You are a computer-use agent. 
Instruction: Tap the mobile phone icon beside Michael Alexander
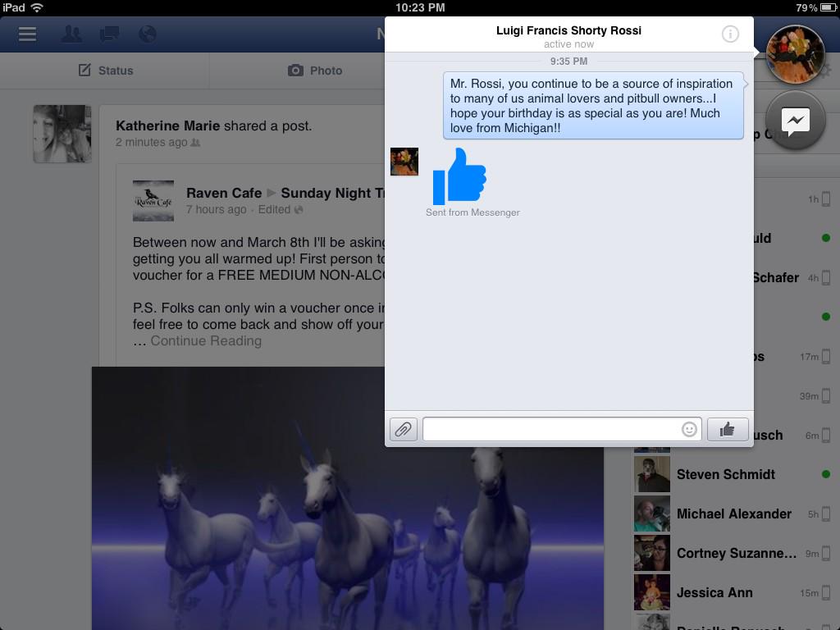(826, 514)
